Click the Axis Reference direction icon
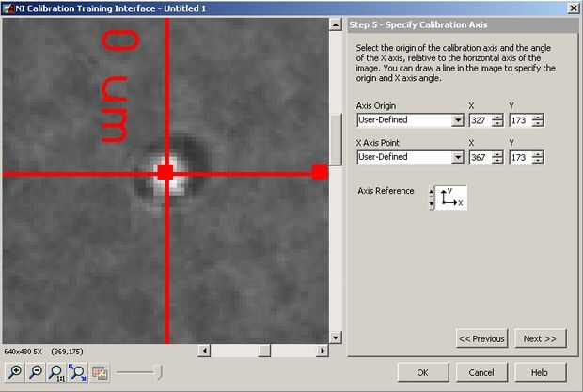Screen dimensions: 583x392 [451, 197]
